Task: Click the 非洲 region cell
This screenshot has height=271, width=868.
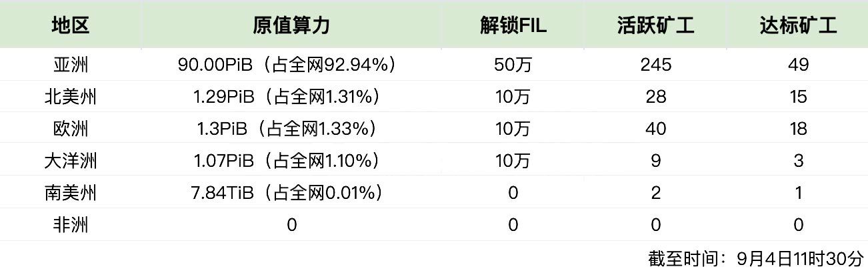Action: 70,225
